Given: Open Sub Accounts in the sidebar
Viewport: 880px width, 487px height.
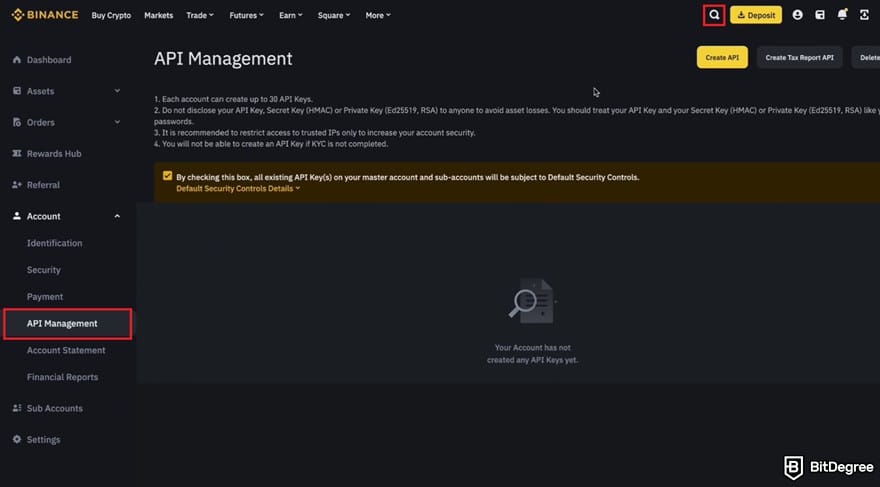Looking at the screenshot, I should click(x=54, y=408).
